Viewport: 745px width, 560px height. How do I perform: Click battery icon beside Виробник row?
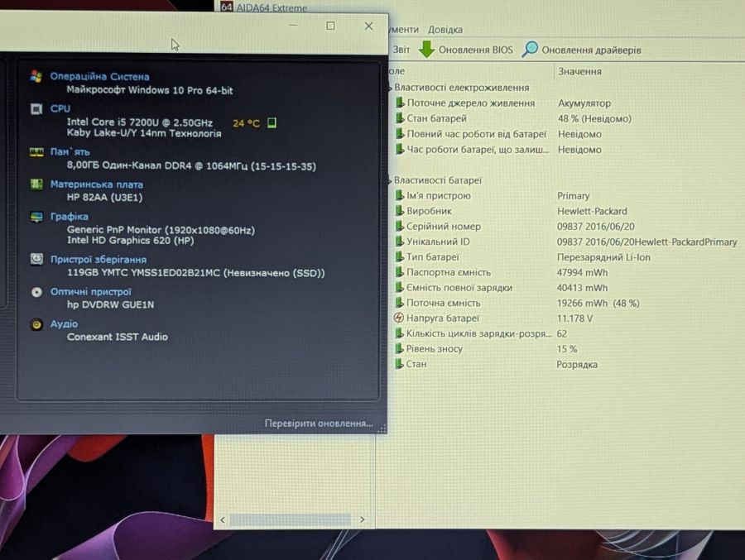tap(400, 210)
